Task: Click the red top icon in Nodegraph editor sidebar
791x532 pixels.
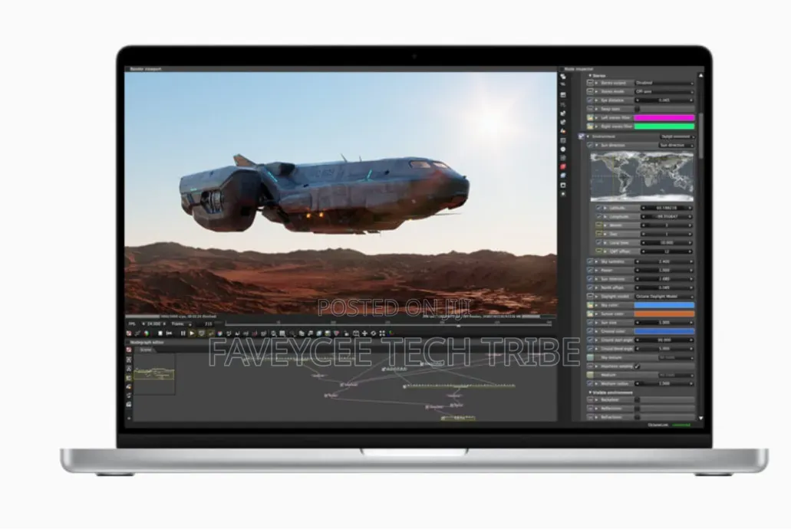Action: (129, 350)
